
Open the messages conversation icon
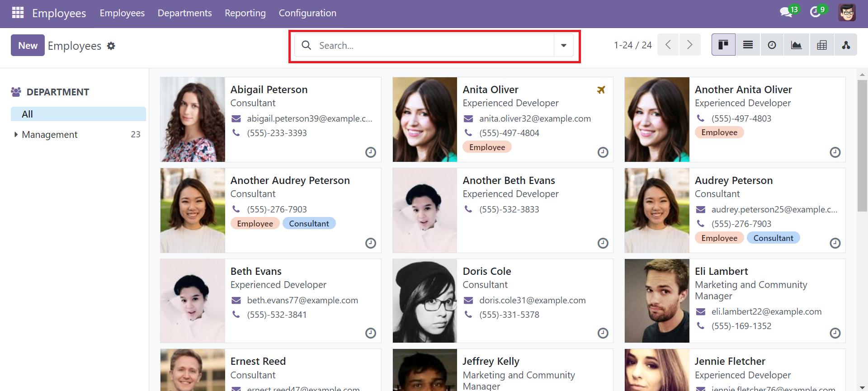(786, 12)
